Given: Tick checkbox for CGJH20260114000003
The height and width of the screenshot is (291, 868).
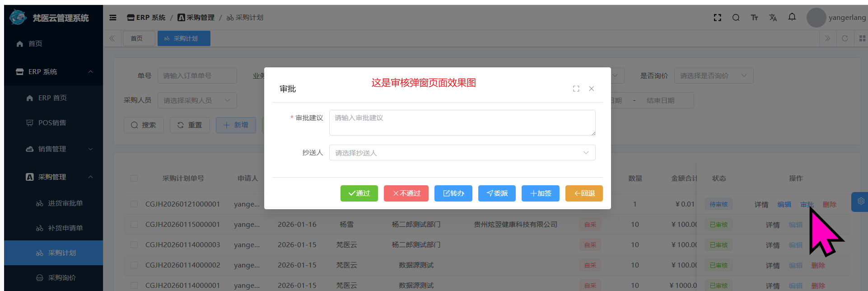Looking at the screenshot, I should pos(134,245).
